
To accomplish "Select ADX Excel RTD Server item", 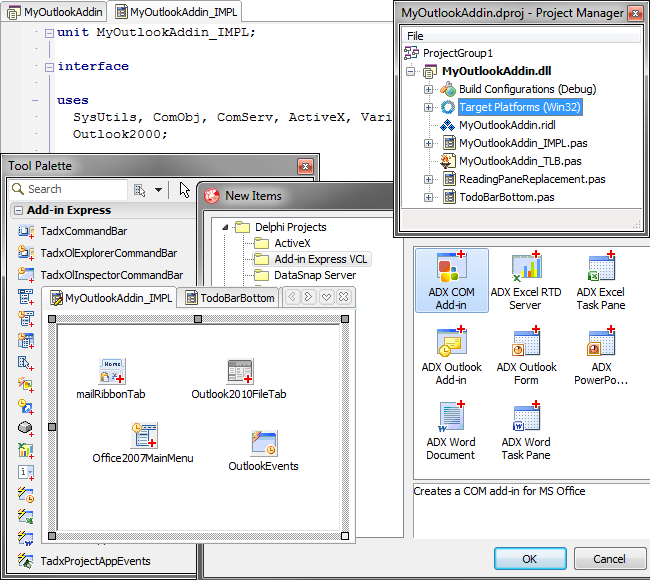I will [526, 280].
